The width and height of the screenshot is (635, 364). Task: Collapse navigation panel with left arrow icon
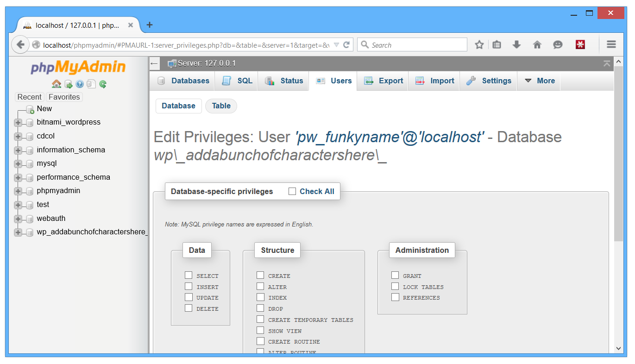click(x=154, y=63)
